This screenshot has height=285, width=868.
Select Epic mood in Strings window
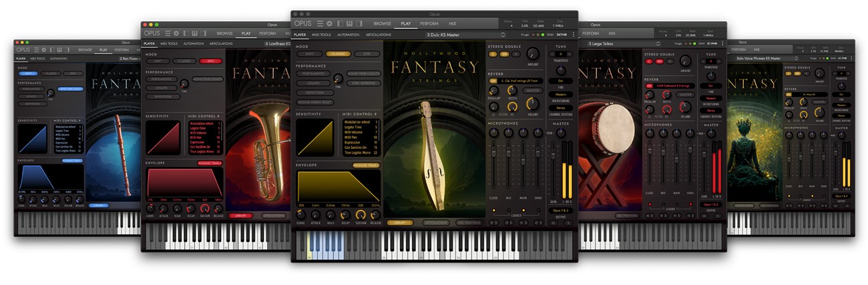(367, 54)
